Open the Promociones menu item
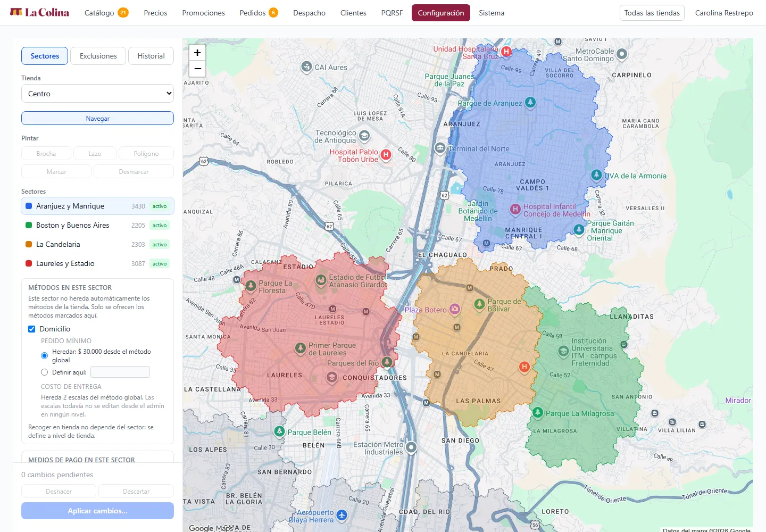 pos(204,13)
